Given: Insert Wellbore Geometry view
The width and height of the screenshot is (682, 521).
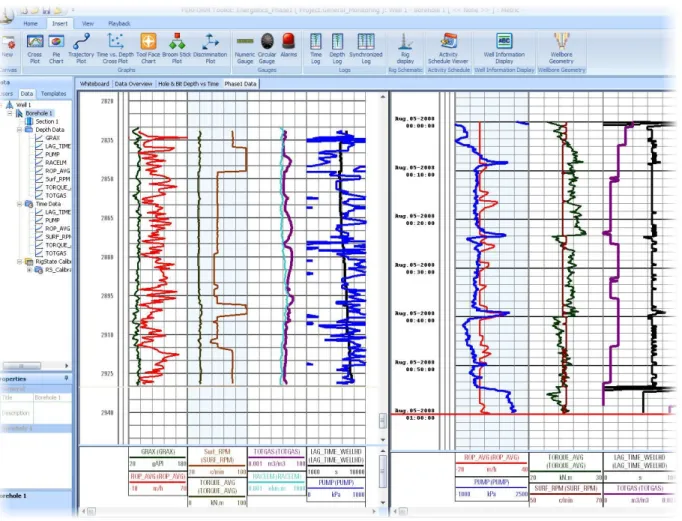Looking at the screenshot, I should [562, 48].
